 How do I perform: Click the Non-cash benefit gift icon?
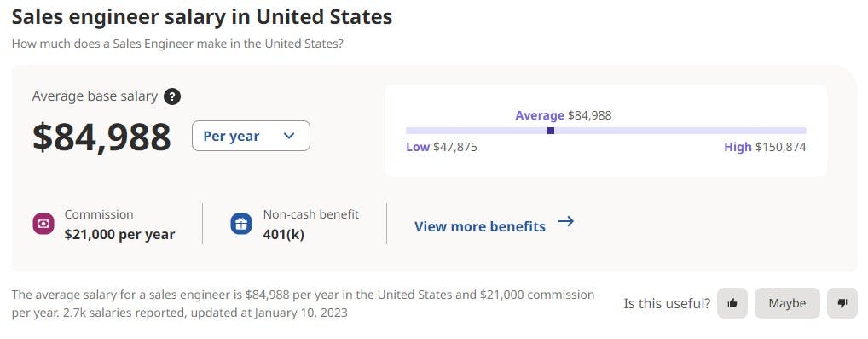point(240,224)
